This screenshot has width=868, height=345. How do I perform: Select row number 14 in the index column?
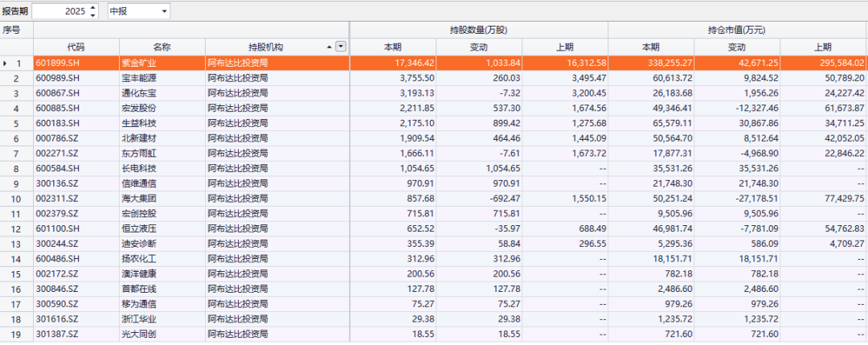tap(16, 258)
